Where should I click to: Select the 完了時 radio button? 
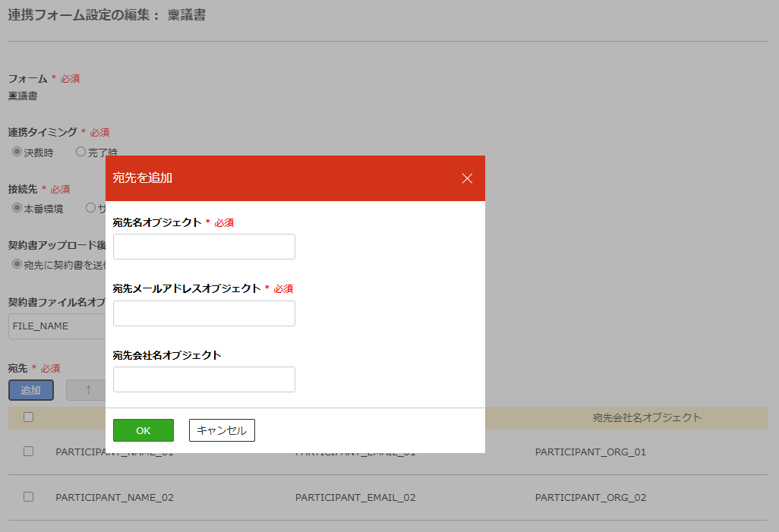tap(80, 152)
